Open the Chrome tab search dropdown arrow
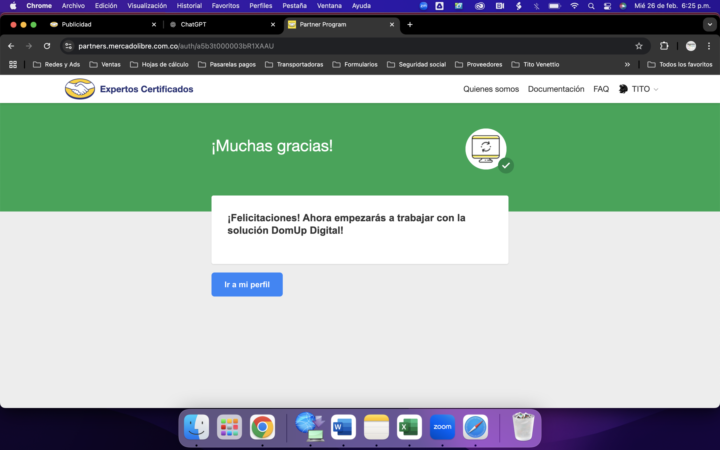 click(709, 24)
